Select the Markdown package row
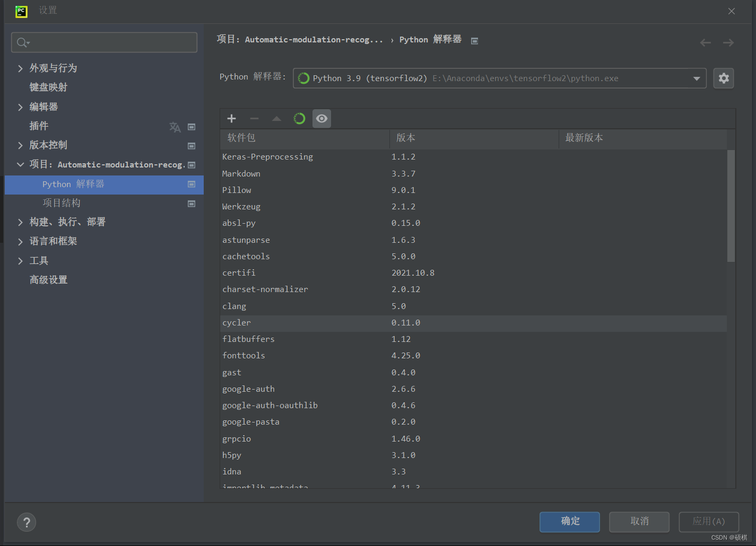Image resolution: width=756 pixels, height=546 pixels. click(x=474, y=174)
